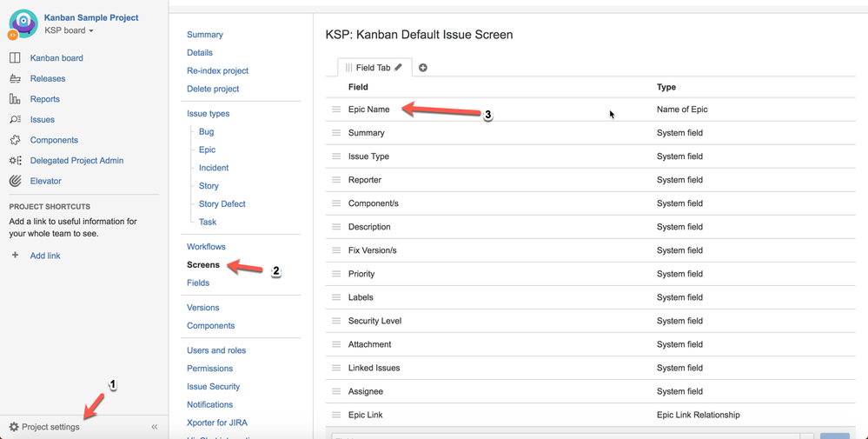Screen dimensions: 868x439
Task: Select the Field Tab tab
Action: click(x=374, y=68)
